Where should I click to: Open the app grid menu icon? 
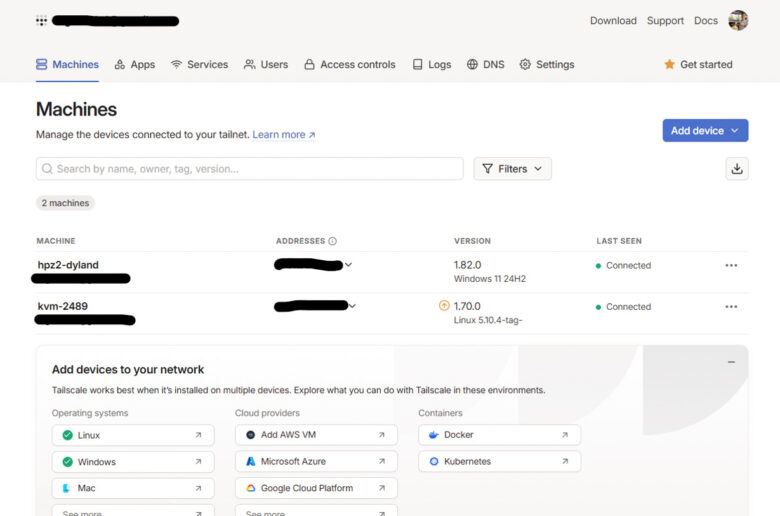point(41,21)
